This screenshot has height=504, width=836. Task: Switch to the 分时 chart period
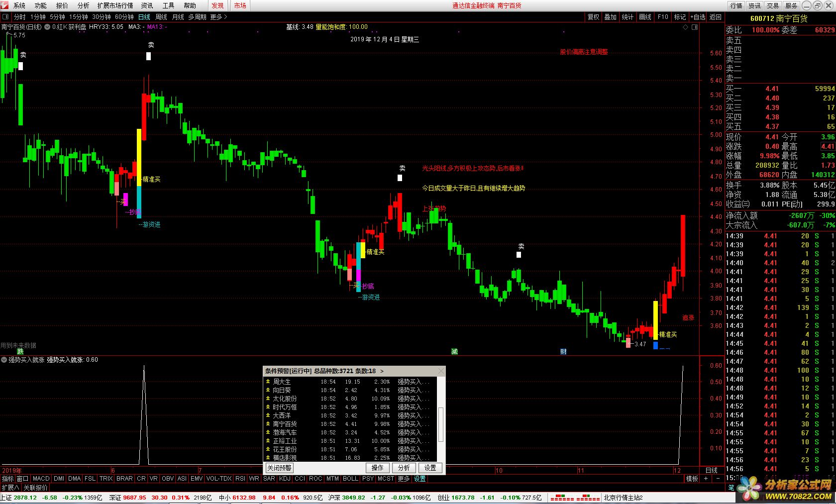(x=20, y=17)
